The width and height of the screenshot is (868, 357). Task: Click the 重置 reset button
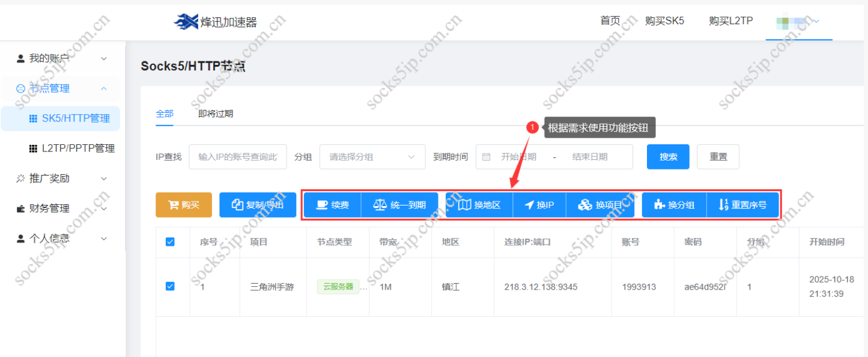[x=718, y=156]
